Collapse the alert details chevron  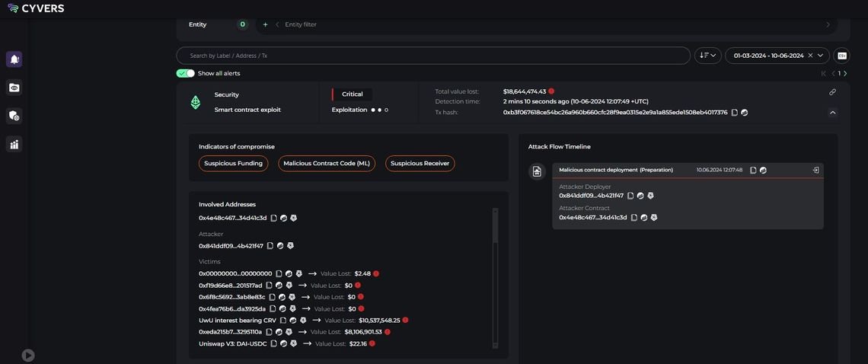click(832, 113)
